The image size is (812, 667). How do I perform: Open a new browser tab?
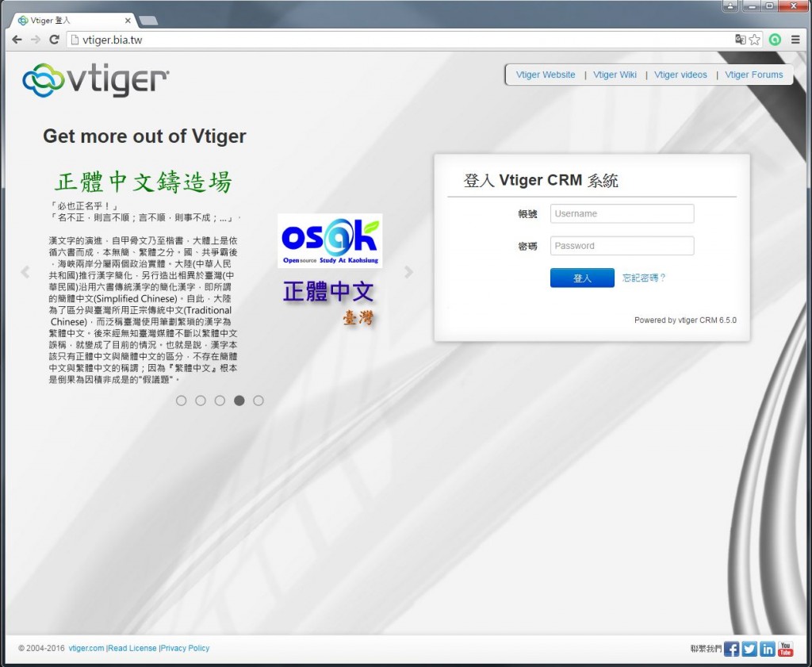coord(148,21)
